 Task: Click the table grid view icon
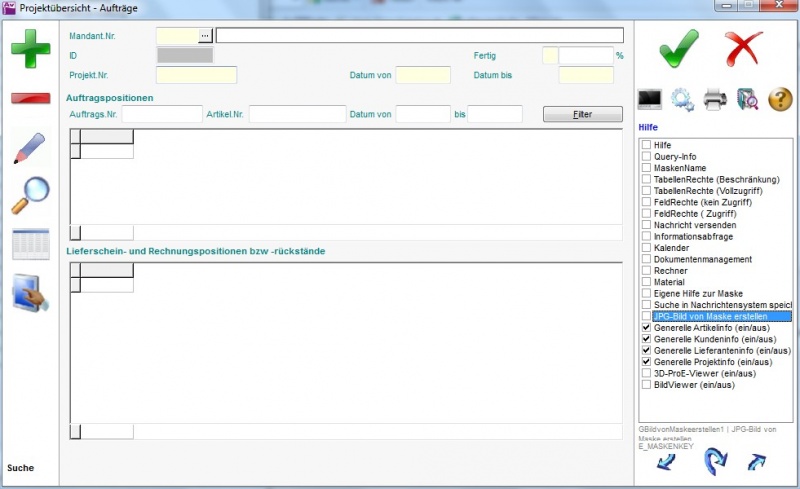point(30,244)
